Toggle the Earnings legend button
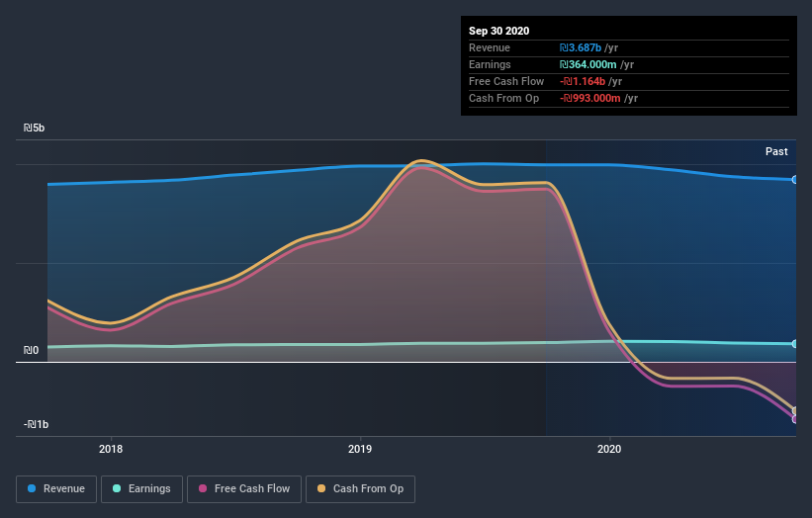This screenshot has height=518, width=812. pyautogui.click(x=141, y=488)
